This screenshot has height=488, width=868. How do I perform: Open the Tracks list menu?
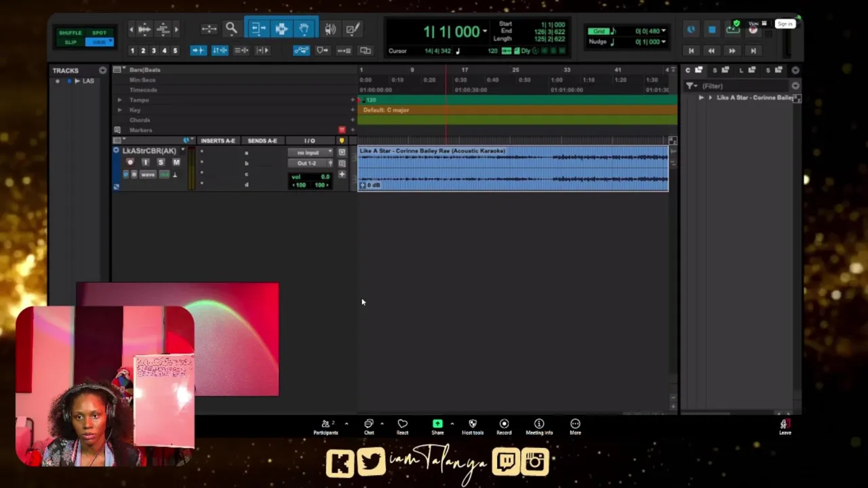click(102, 70)
